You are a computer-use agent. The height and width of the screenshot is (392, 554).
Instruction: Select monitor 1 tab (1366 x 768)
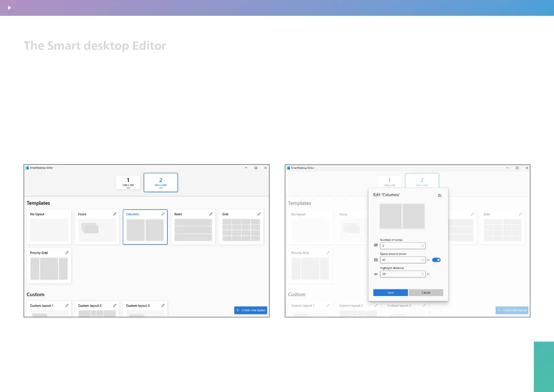pyautogui.click(x=128, y=182)
